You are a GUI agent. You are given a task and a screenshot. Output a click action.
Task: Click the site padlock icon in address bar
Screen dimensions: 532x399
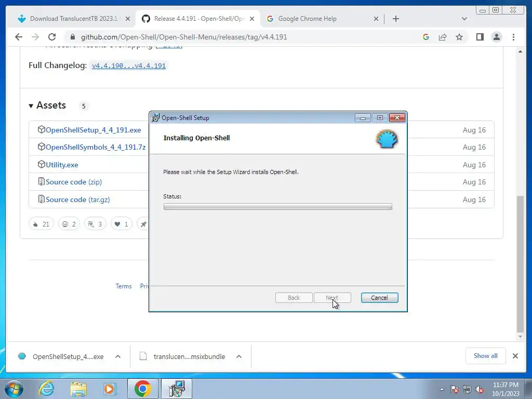pyautogui.click(x=73, y=37)
